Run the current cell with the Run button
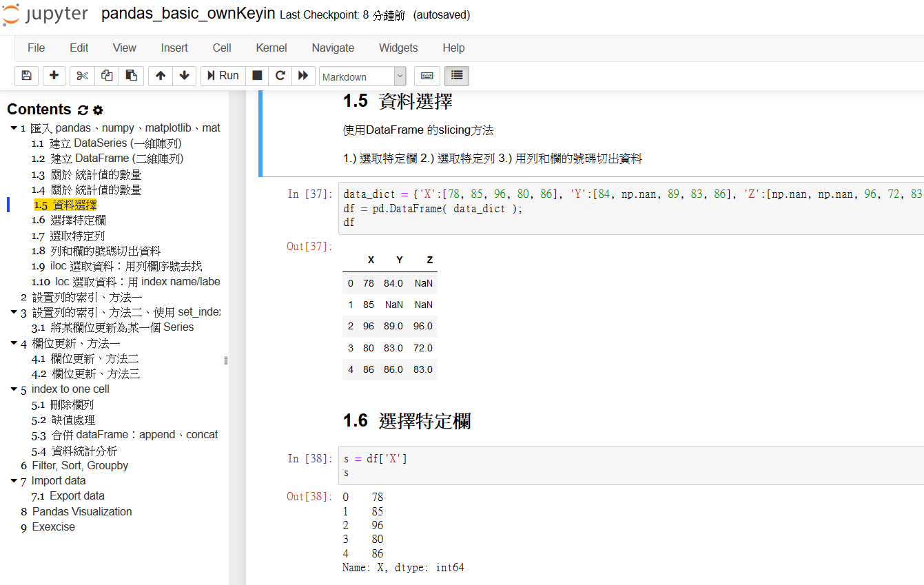This screenshot has width=924, height=585. pyautogui.click(x=222, y=76)
